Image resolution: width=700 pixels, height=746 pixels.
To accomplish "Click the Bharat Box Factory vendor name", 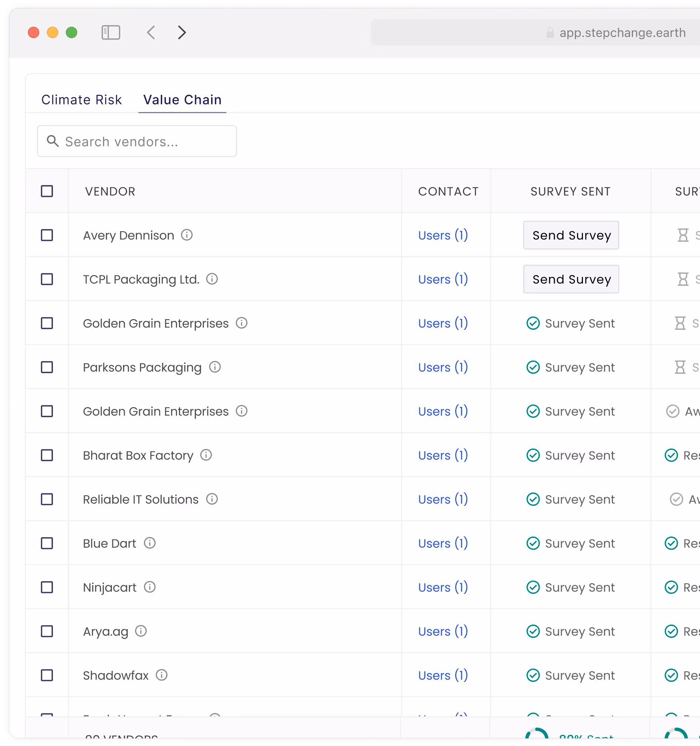I will [138, 455].
